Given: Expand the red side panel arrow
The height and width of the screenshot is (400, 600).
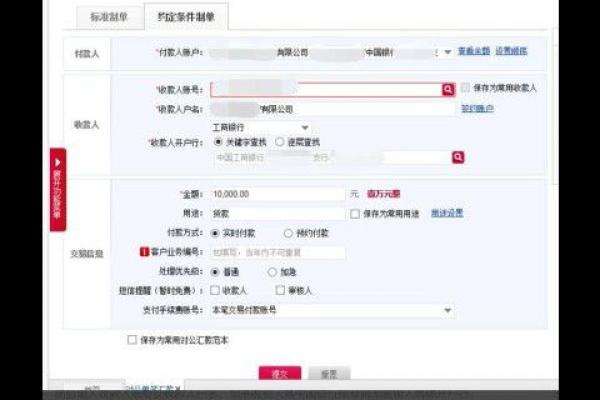Looking at the screenshot, I should coord(57,163).
